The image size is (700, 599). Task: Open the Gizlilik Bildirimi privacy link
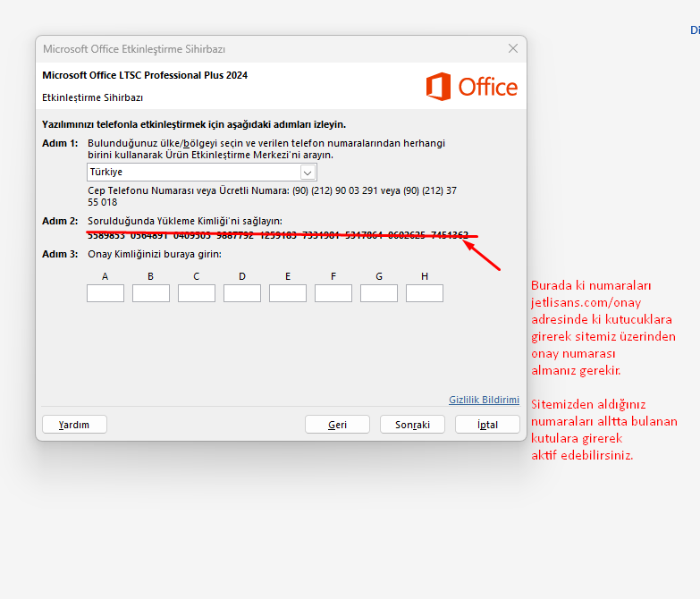484,400
